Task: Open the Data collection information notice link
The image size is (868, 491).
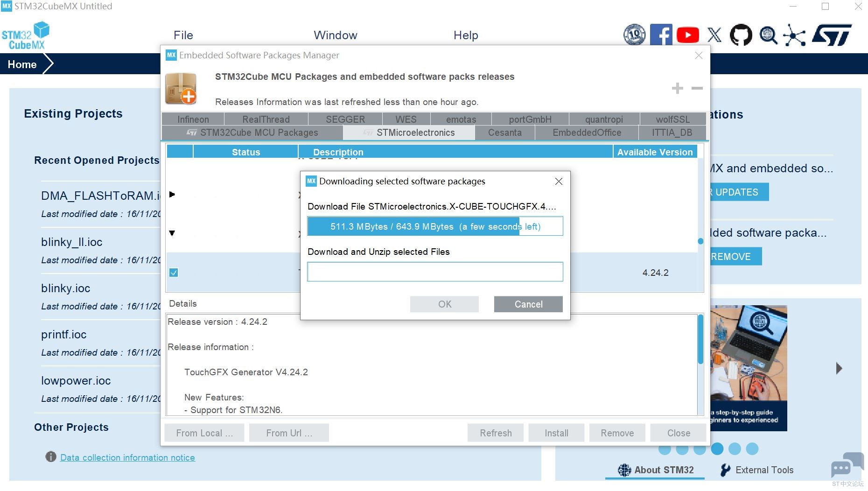Action: [127, 457]
